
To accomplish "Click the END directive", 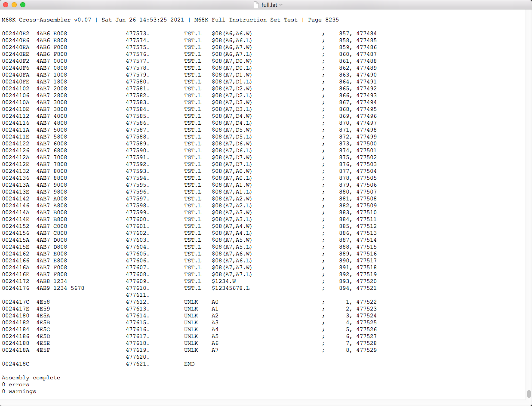I will [189, 364].
